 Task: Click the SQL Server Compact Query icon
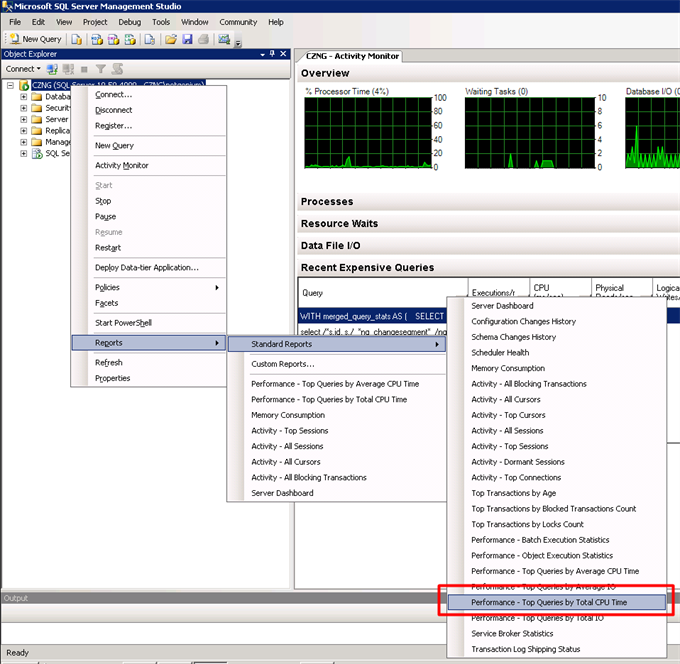pos(150,39)
